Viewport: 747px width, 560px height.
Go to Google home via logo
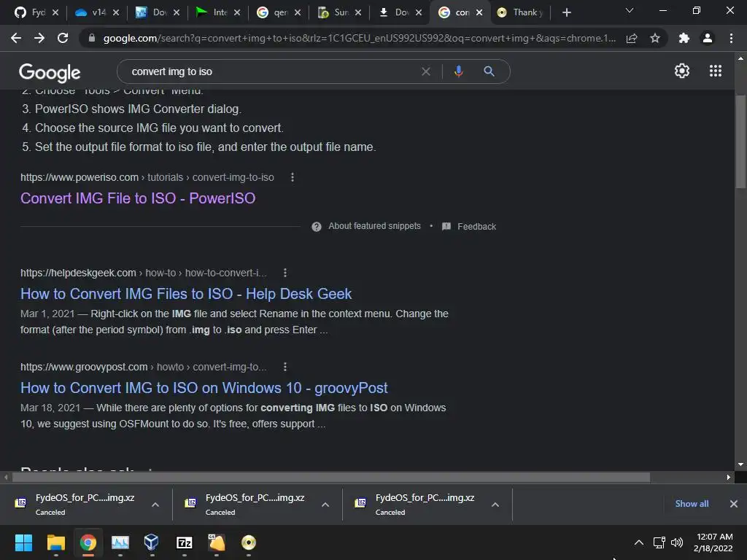[x=50, y=72]
